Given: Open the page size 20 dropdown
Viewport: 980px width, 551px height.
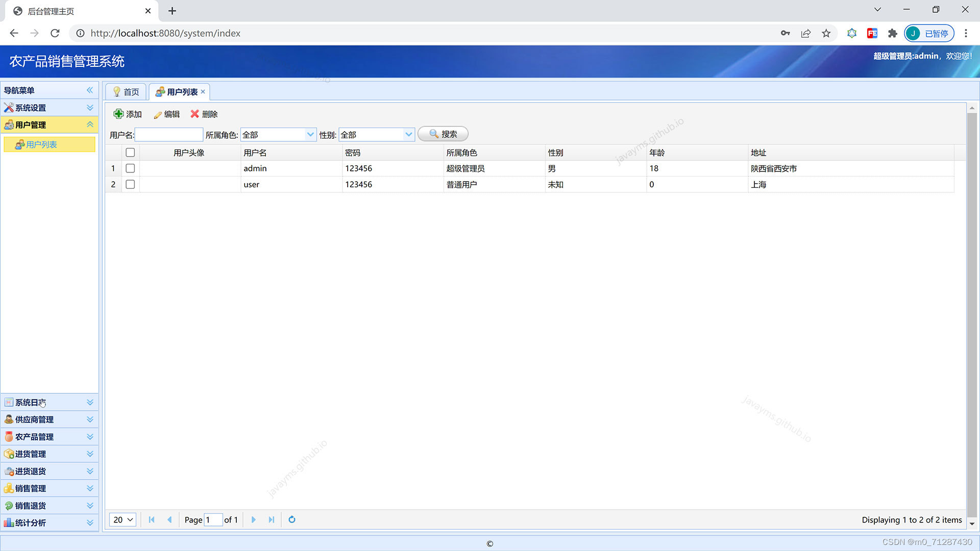Looking at the screenshot, I should click(x=122, y=519).
